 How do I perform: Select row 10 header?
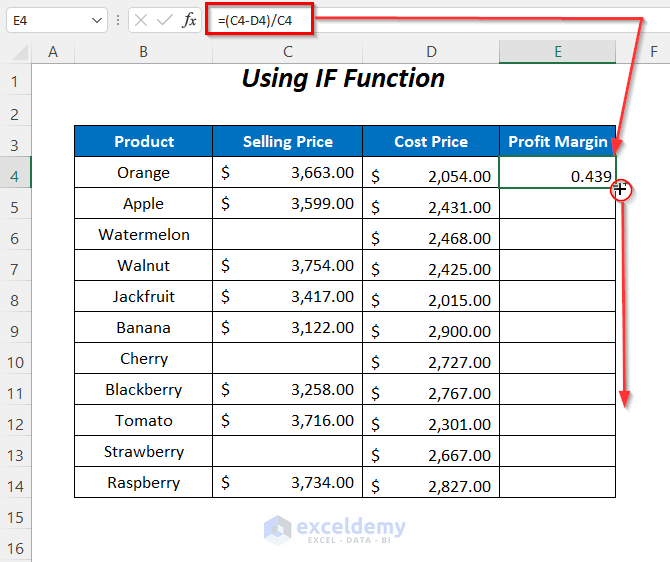pyautogui.click(x=15, y=359)
